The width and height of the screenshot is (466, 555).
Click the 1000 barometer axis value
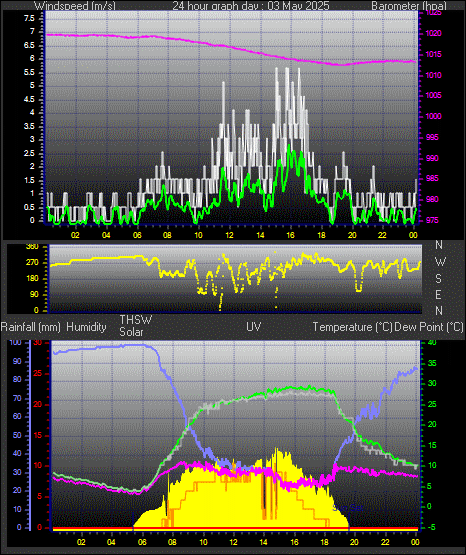coord(433,116)
